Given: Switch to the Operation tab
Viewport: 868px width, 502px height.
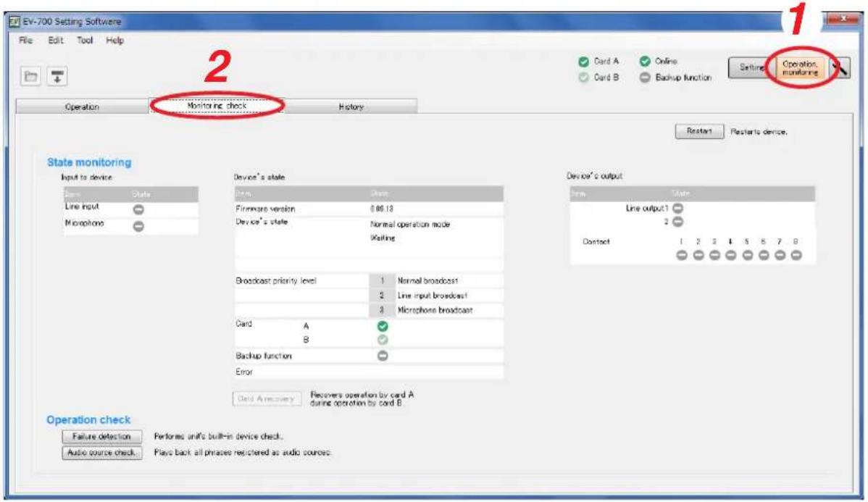Looking at the screenshot, I should [x=82, y=106].
